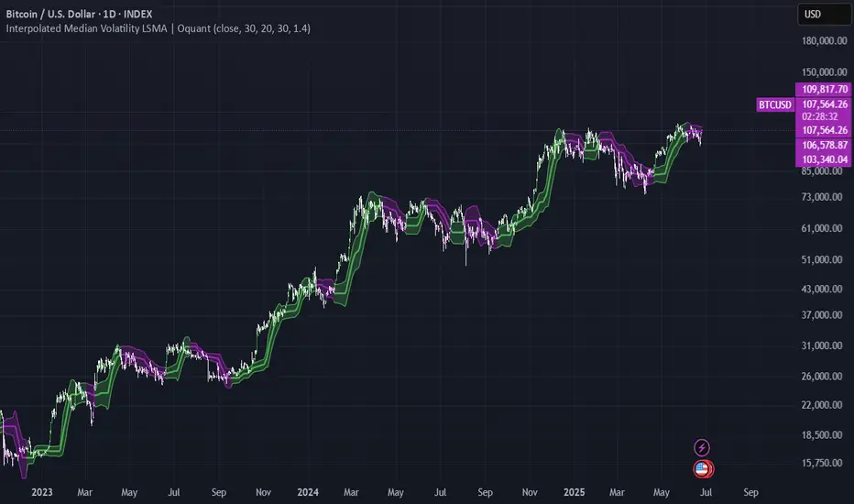Click the 02:28:32 bar countdown timer
The image size is (854, 504).
point(823,117)
